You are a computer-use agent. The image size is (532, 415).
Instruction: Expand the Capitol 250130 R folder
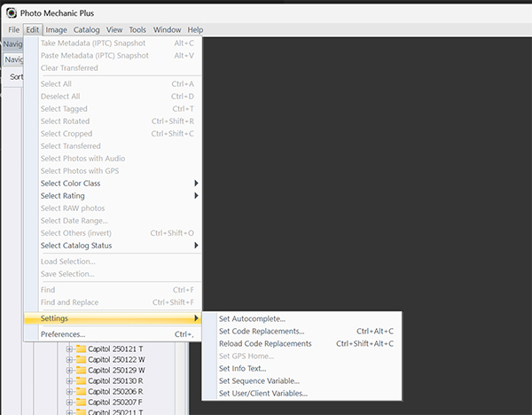[69, 380]
